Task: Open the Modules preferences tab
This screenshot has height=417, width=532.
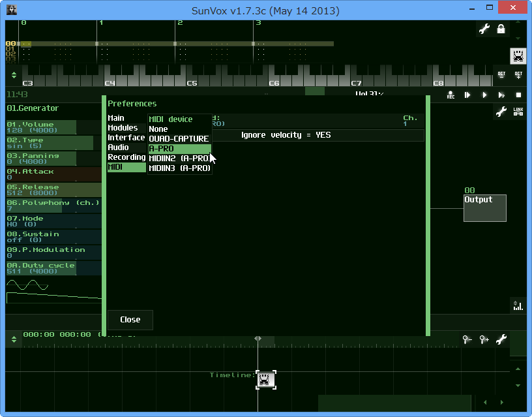Action: coord(126,128)
